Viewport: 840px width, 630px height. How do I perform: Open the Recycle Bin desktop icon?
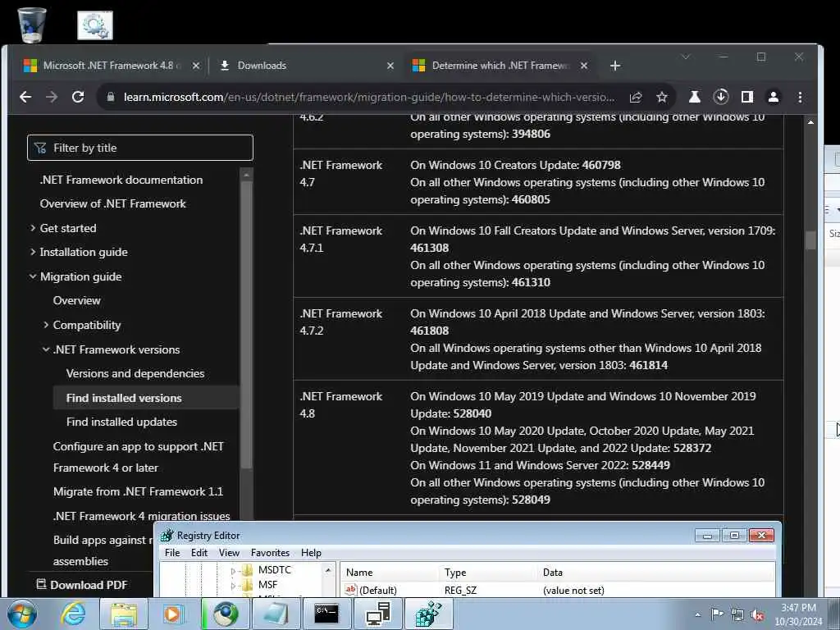point(32,25)
